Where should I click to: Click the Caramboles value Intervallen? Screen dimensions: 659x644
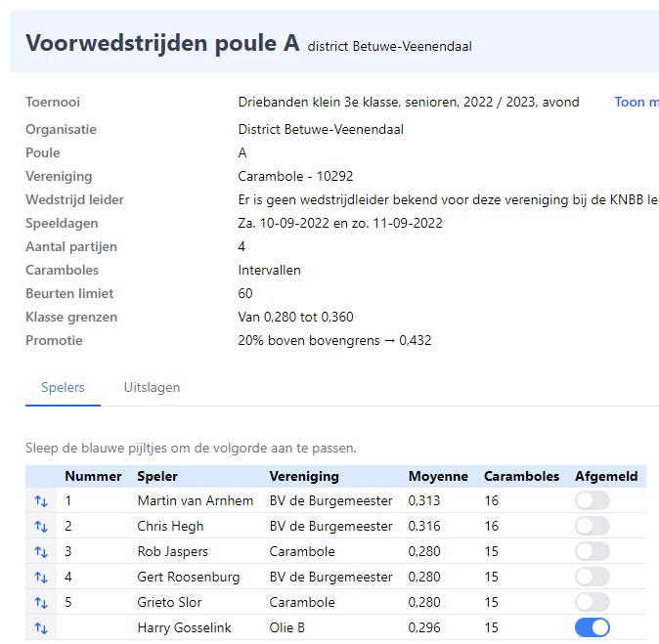(270, 270)
